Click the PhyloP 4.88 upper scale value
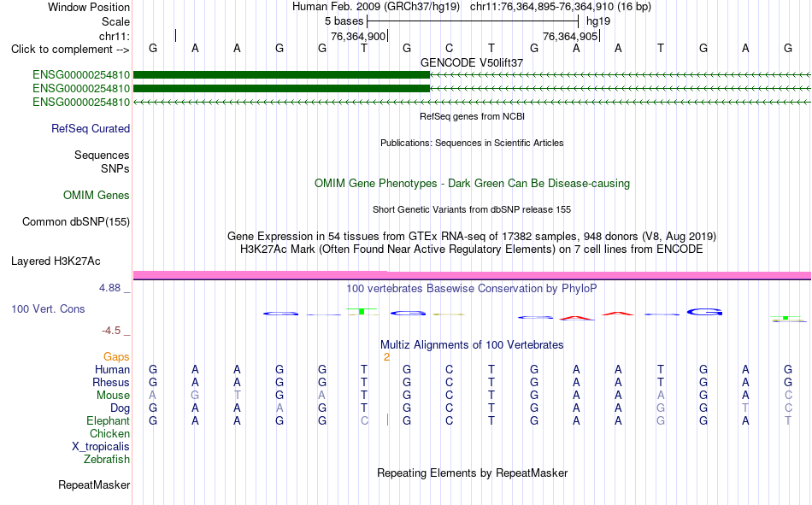The height and width of the screenshot is (505, 812). 109,287
